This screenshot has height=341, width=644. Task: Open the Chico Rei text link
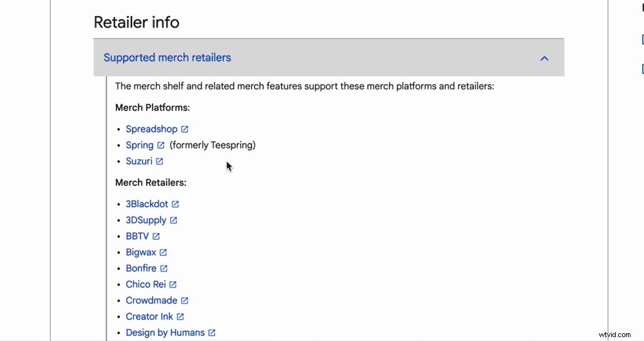coord(146,284)
